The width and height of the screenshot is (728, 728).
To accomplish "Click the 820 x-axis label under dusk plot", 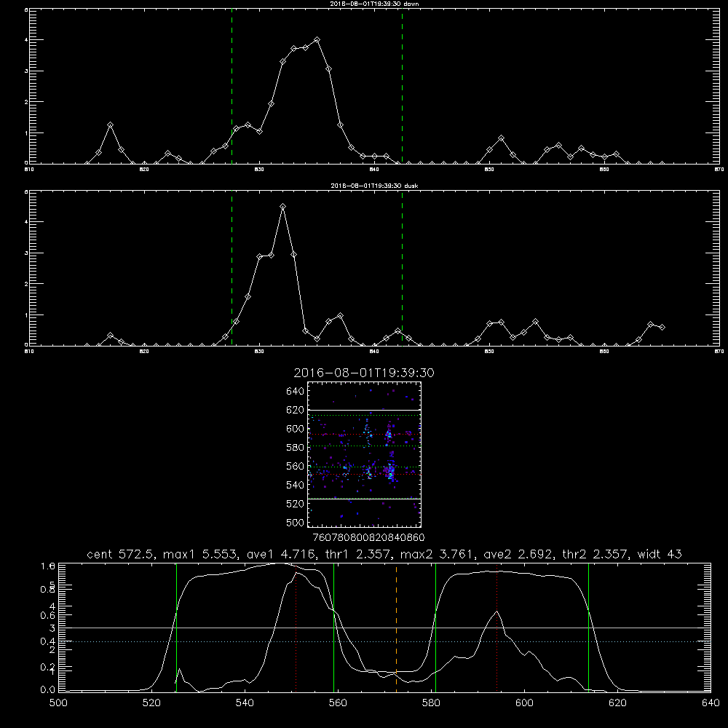I will click(144, 352).
